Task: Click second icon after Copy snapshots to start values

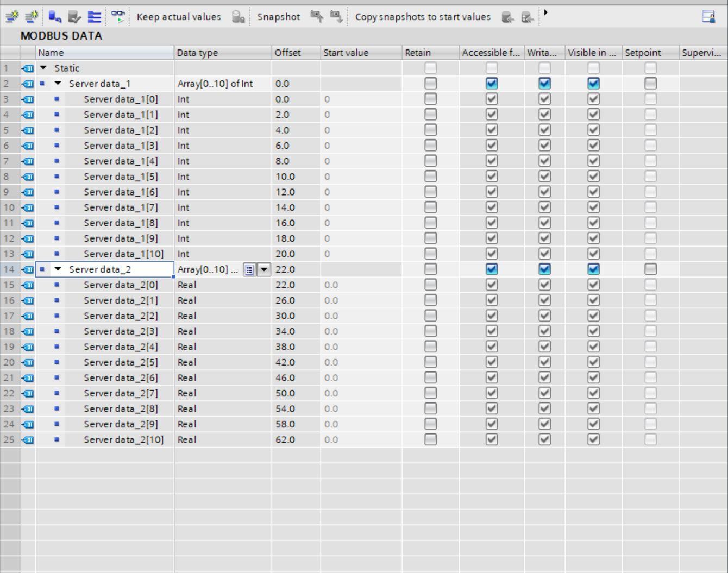Action: tap(527, 17)
